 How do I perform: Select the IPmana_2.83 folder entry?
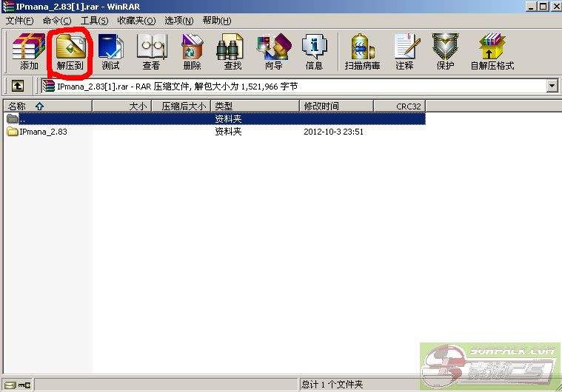point(43,132)
